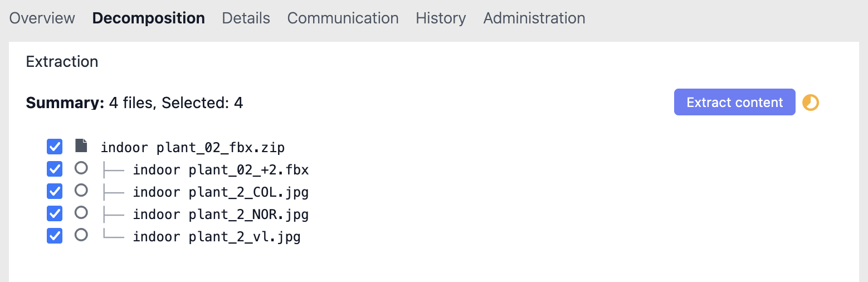Click the indoor plant_02_+2.fbx file entry
The width and height of the screenshot is (868, 282).
(x=221, y=170)
